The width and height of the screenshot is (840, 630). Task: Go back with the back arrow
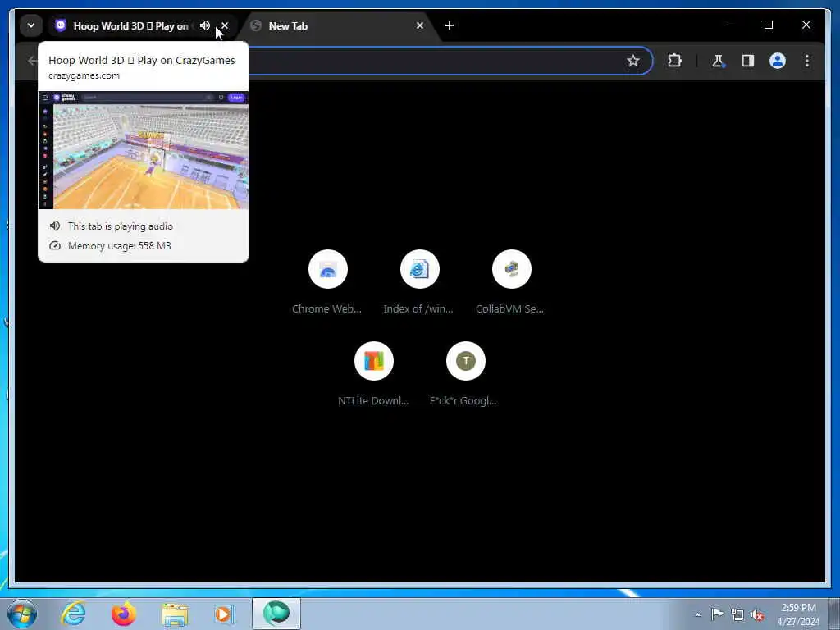pyautogui.click(x=32, y=61)
